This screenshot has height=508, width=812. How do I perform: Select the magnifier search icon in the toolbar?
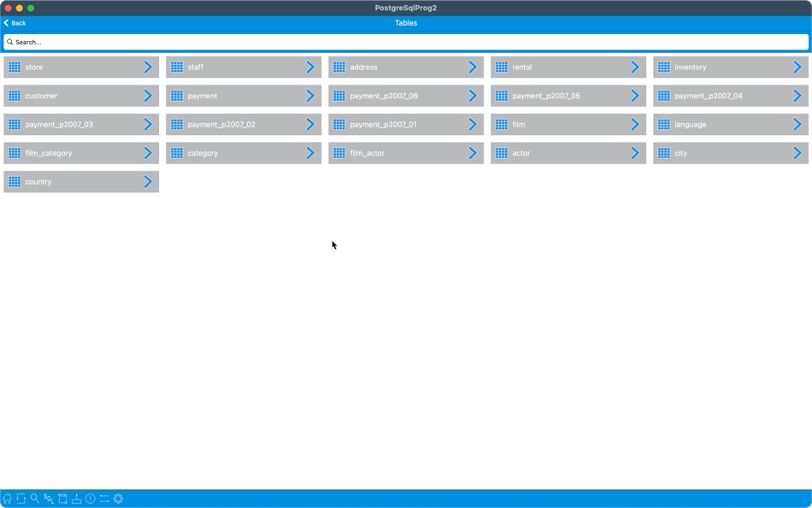tap(34, 499)
